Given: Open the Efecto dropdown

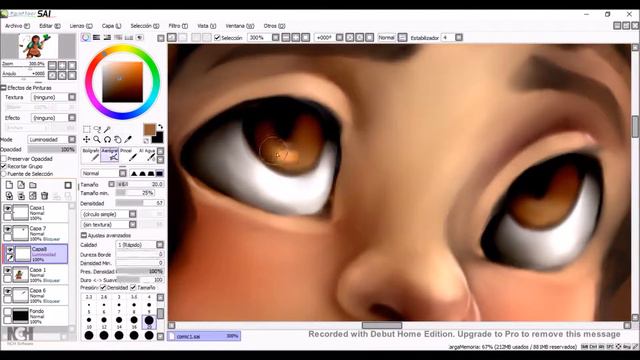Looking at the screenshot, I should 53,118.
